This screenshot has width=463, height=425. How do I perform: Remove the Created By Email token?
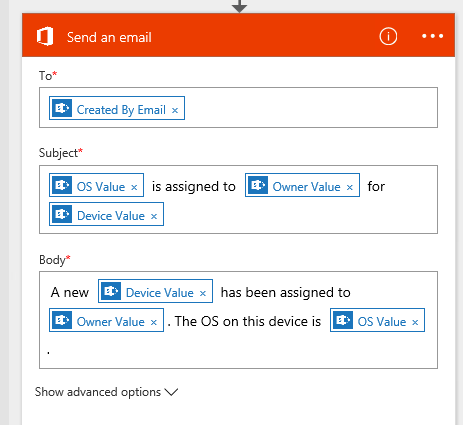(175, 110)
